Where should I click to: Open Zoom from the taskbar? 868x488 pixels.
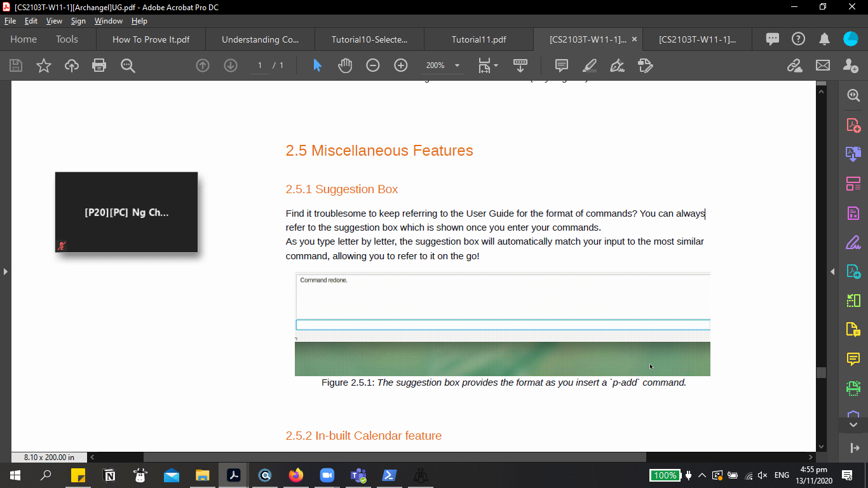[x=327, y=475]
